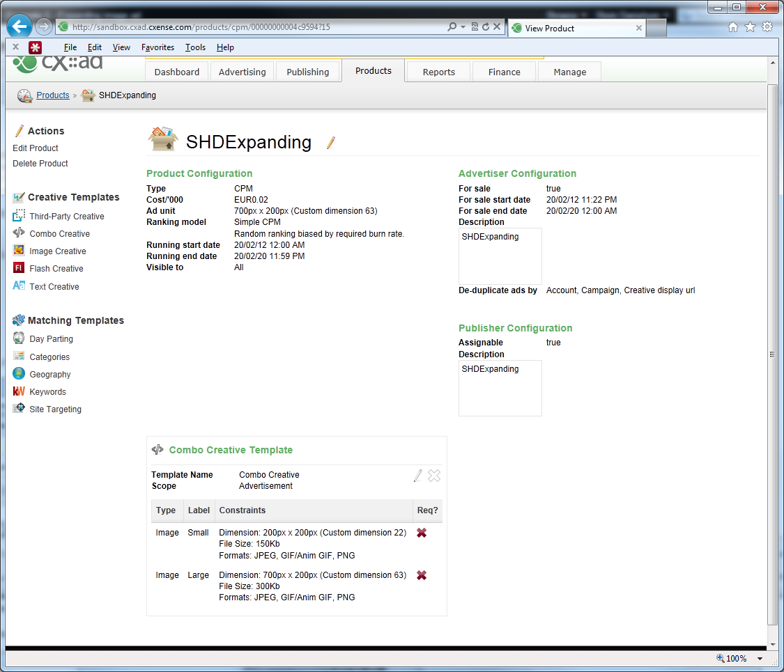Viewport: 784px width, 672px height.
Task: Click the Day Parting clock icon
Action: (x=19, y=338)
